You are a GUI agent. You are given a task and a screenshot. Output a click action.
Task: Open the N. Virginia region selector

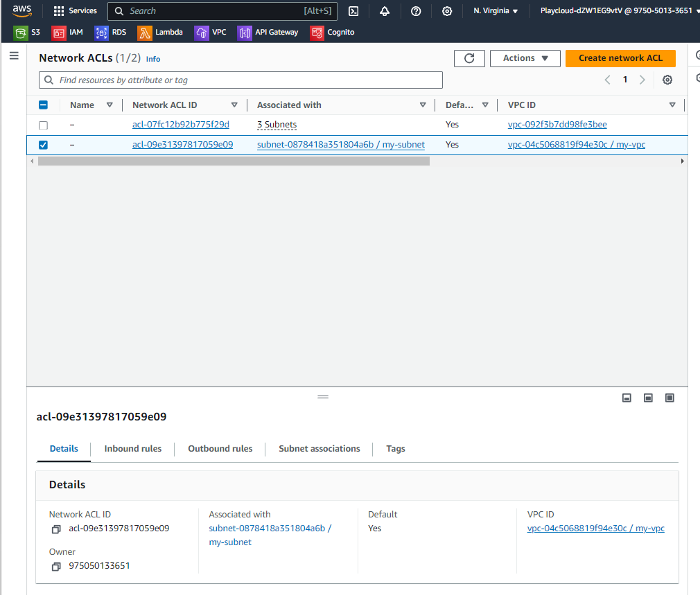[496, 10]
